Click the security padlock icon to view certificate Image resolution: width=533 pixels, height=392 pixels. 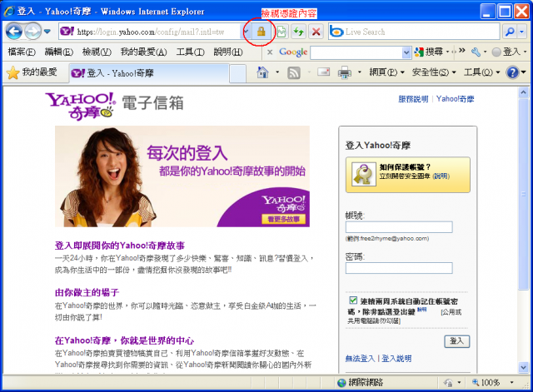coord(261,32)
